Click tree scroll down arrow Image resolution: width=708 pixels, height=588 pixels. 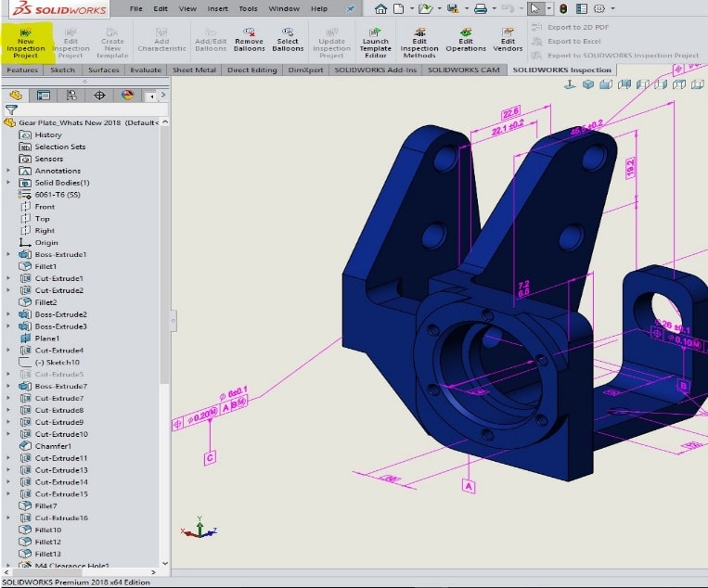pyautogui.click(x=165, y=563)
